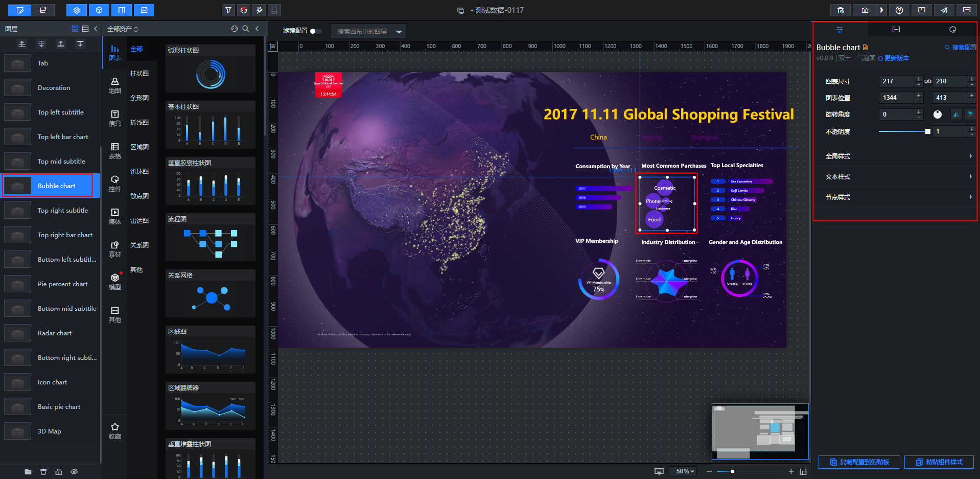Click the mobile device icon in toolbar

coord(274,10)
